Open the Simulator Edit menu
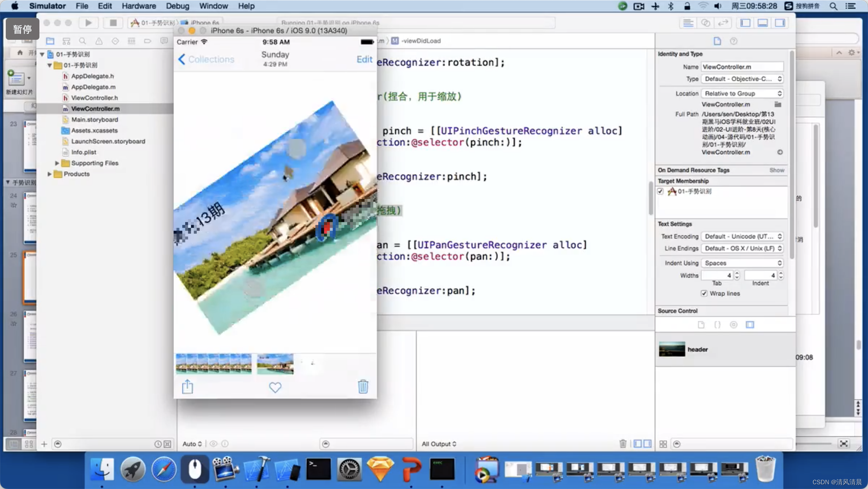Image resolution: width=868 pixels, height=489 pixels. (105, 6)
